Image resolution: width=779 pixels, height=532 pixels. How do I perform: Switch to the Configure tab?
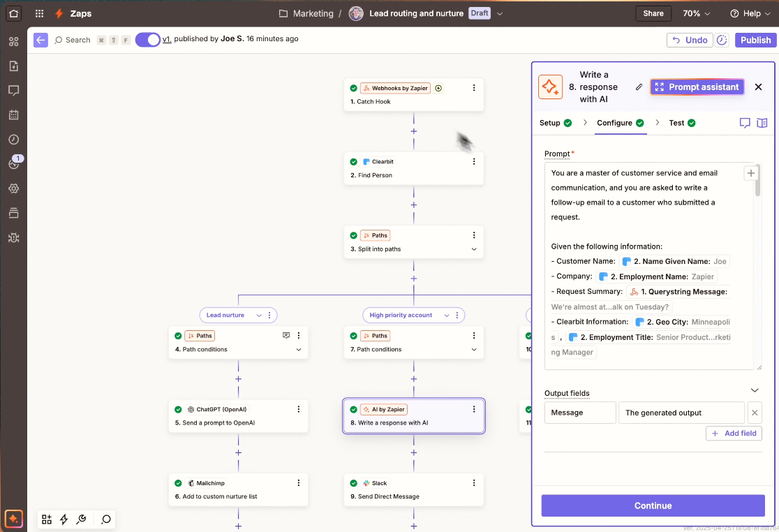pyautogui.click(x=620, y=123)
